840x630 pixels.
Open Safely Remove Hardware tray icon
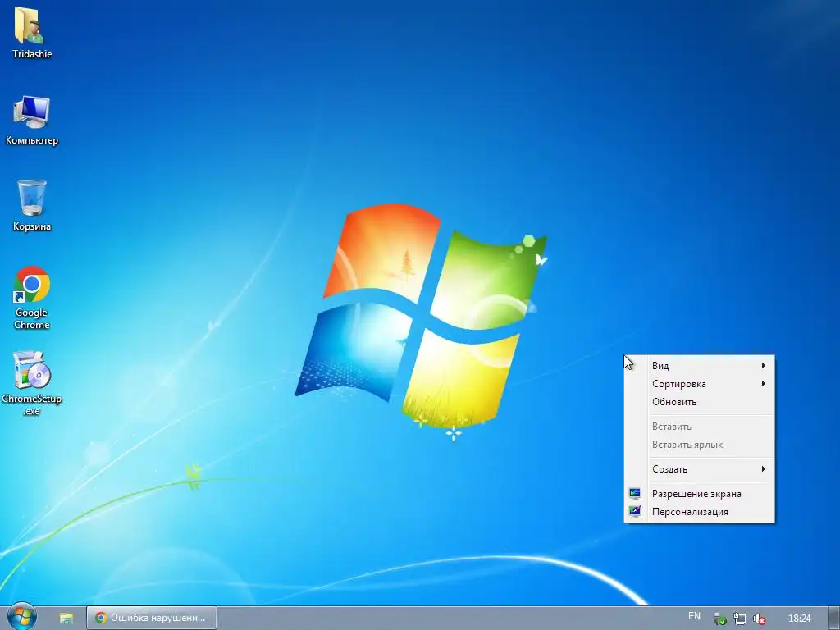pyautogui.click(x=719, y=619)
